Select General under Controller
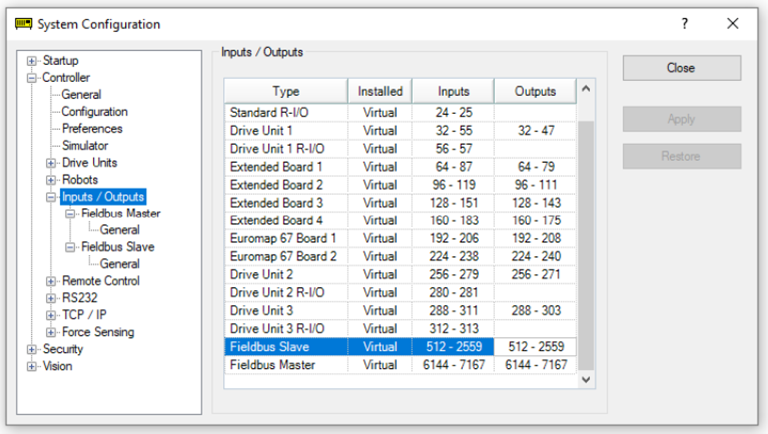 click(x=81, y=95)
